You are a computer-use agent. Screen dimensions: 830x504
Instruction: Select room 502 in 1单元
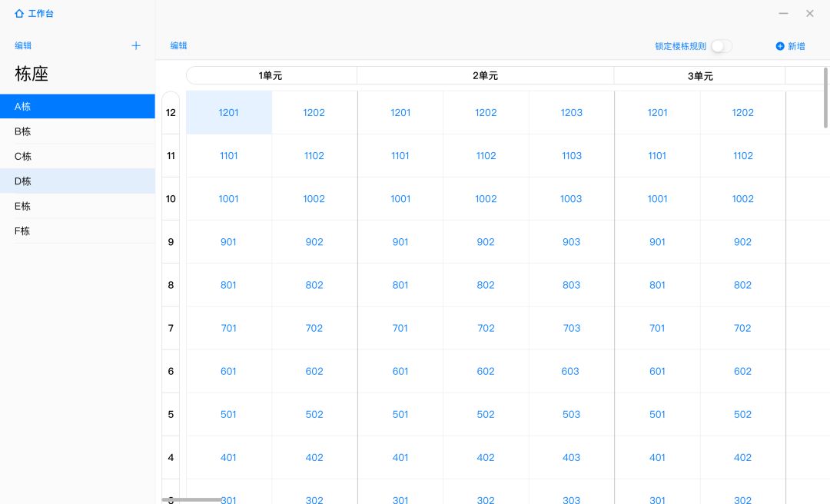[x=314, y=415]
